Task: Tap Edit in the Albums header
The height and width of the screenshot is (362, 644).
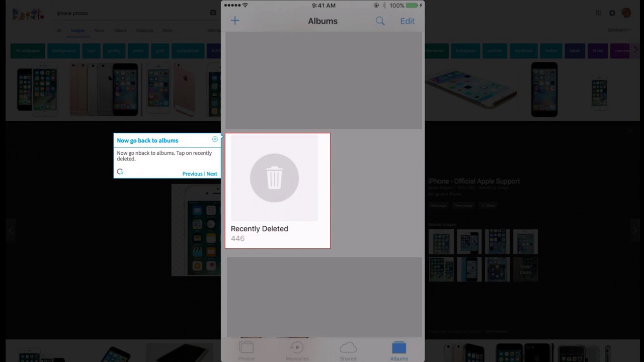Action: 408,21
